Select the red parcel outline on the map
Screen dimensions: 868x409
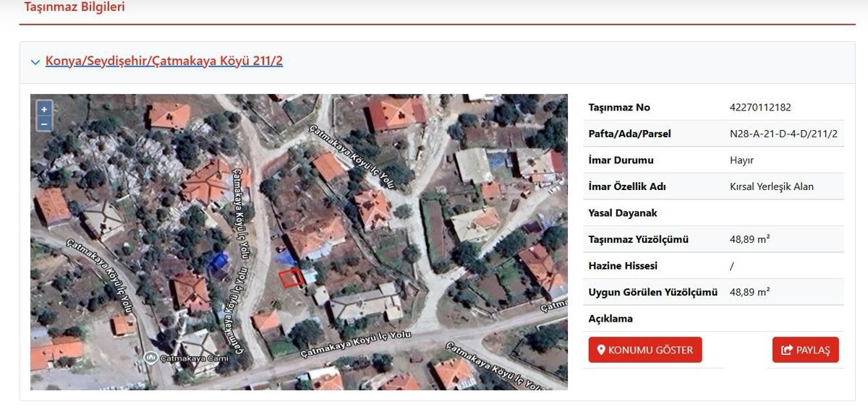(x=290, y=278)
